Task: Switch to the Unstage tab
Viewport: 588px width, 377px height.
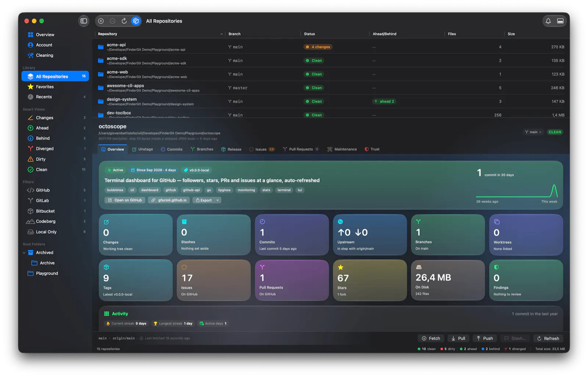Action: pyautogui.click(x=143, y=149)
